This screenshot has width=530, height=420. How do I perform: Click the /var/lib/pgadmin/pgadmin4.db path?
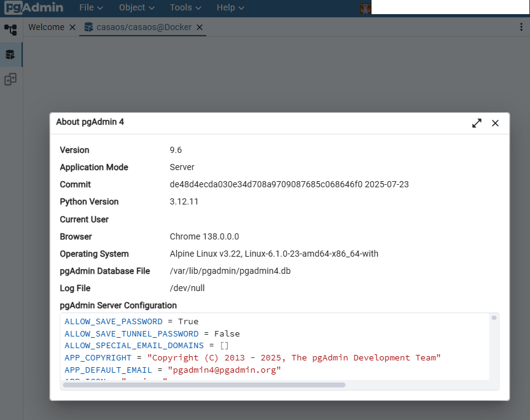coord(230,271)
